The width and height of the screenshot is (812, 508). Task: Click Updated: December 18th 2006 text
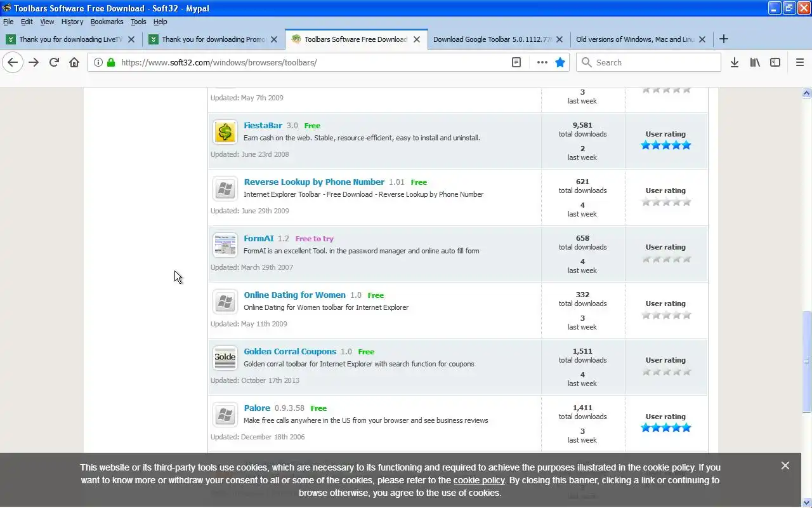pyautogui.click(x=258, y=437)
